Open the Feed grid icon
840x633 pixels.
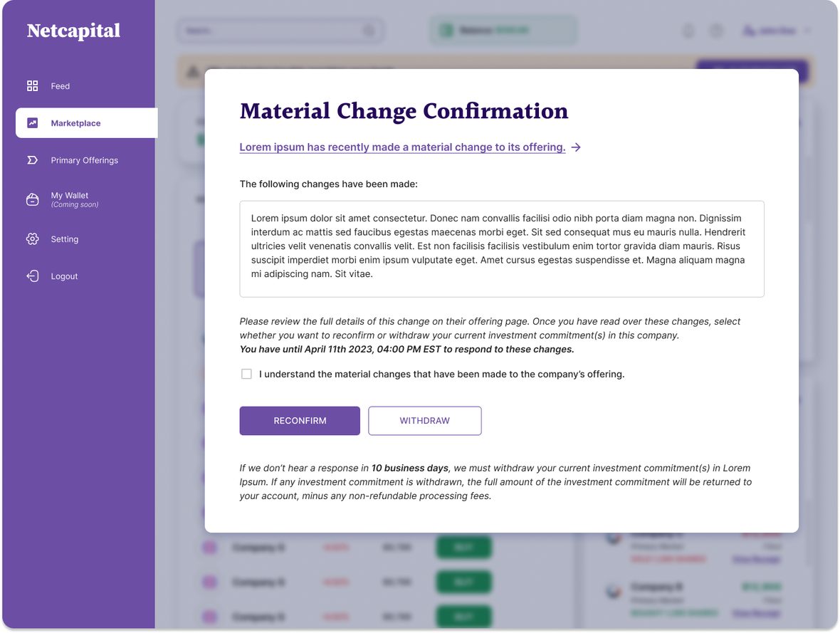[x=33, y=85]
